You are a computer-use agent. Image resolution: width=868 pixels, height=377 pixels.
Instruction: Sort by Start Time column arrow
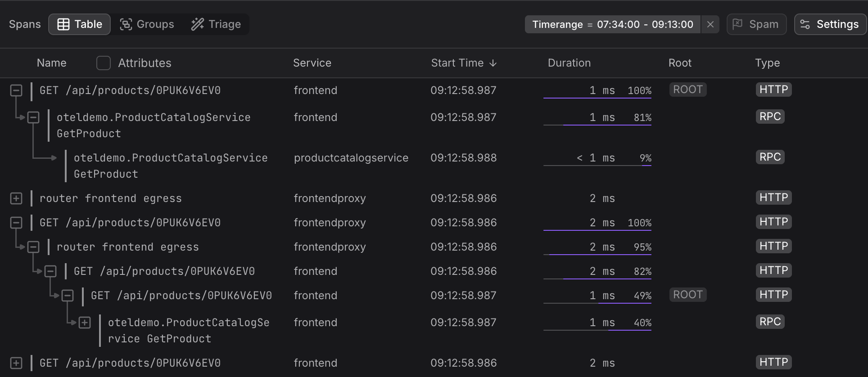tap(493, 63)
